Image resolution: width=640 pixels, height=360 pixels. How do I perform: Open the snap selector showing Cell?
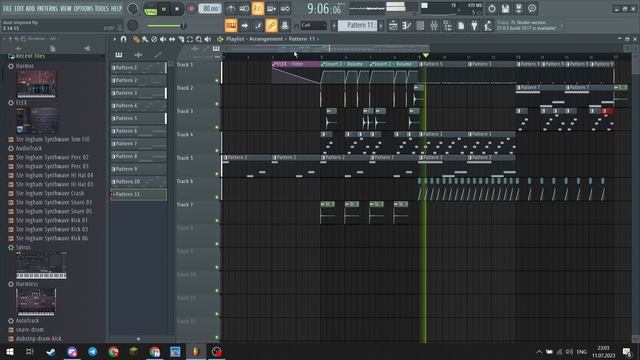(313, 25)
